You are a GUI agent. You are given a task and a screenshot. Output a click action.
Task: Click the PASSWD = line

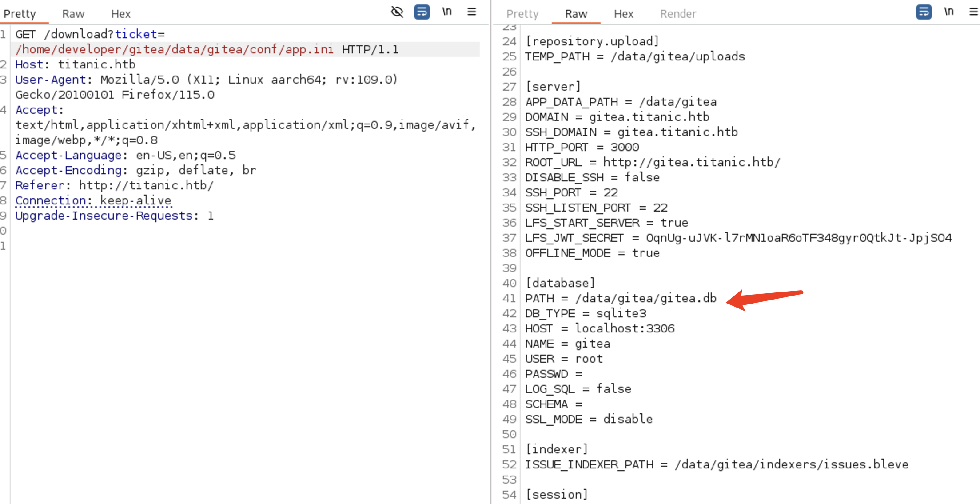554,374
